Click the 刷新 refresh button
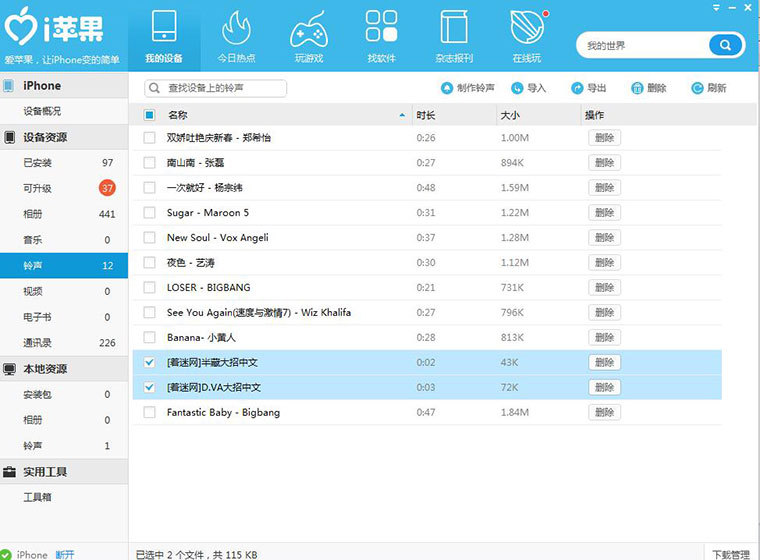This screenshot has width=760, height=560. point(709,88)
